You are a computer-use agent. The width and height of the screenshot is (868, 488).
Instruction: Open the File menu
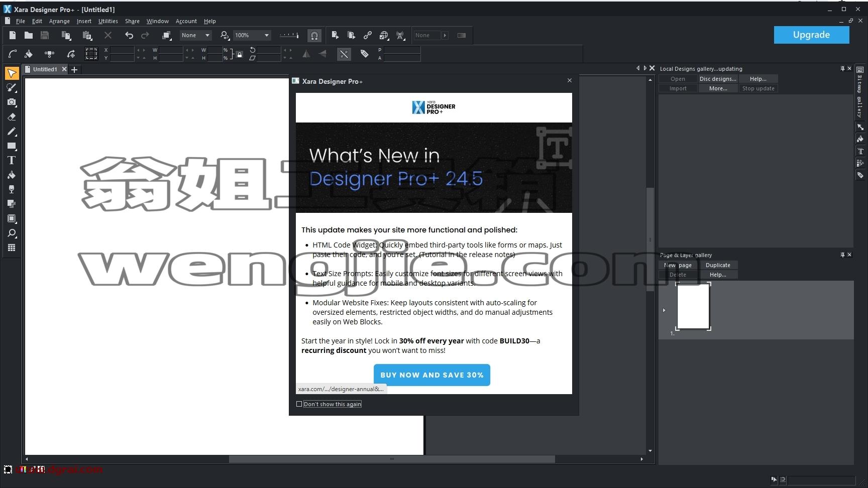(21, 21)
